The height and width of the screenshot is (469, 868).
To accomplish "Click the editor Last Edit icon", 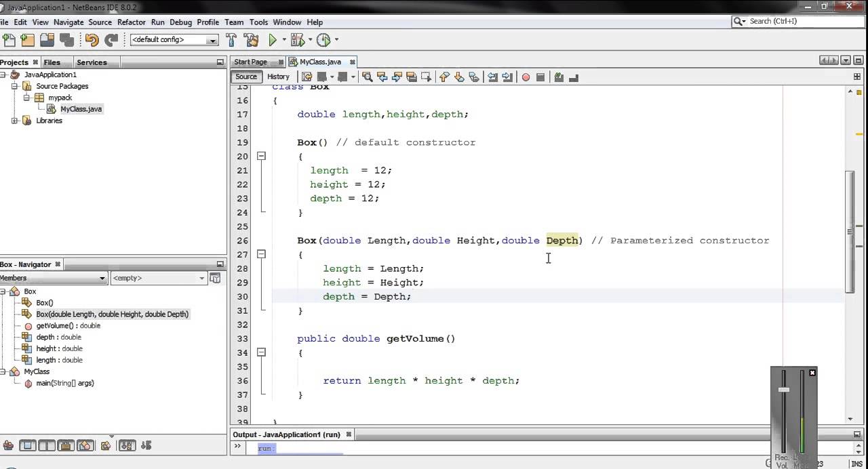I will tap(307, 77).
